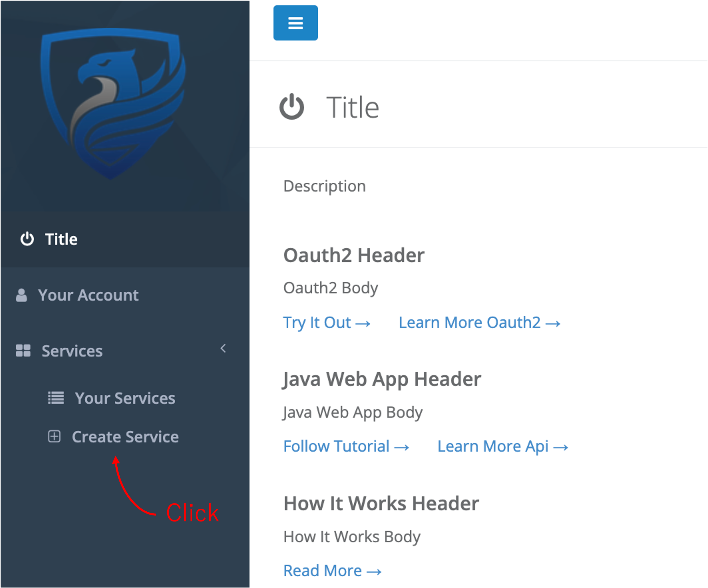Image resolution: width=708 pixels, height=588 pixels.
Task: Open the Your Account menu item
Action: [x=88, y=295]
